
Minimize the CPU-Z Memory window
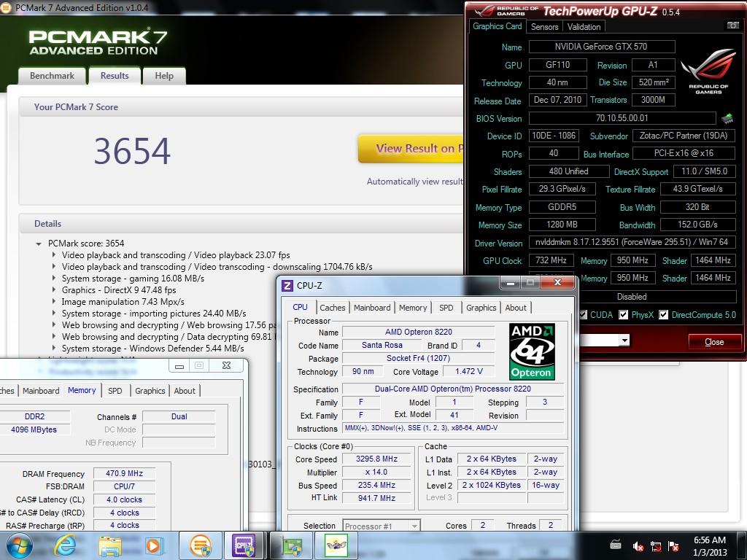[179, 366]
